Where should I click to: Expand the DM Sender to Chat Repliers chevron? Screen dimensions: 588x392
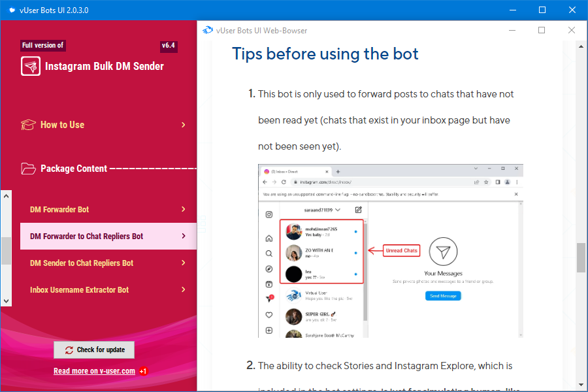point(184,263)
